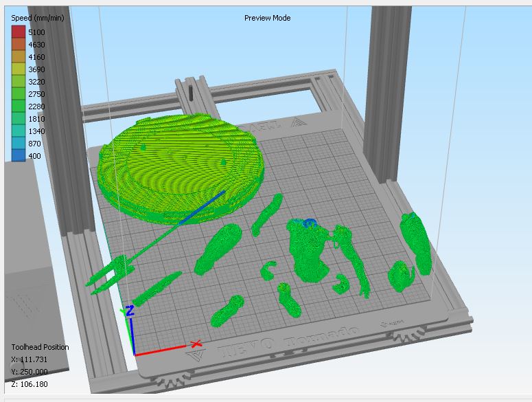The width and height of the screenshot is (532, 402).
Task: Select the blue 400 speed color swatch
Action: pos(18,156)
